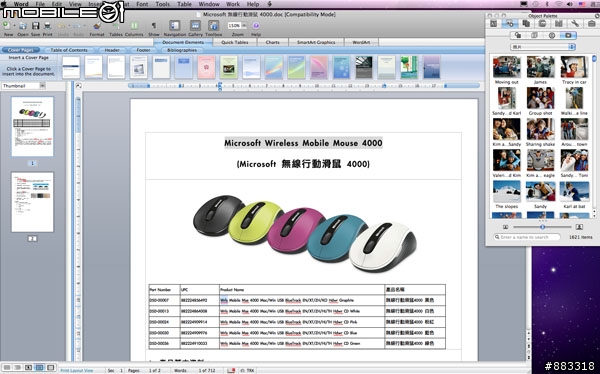This screenshot has width=600, height=374.
Task: Click the Open toolbar icon
Action: [x=23, y=26]
